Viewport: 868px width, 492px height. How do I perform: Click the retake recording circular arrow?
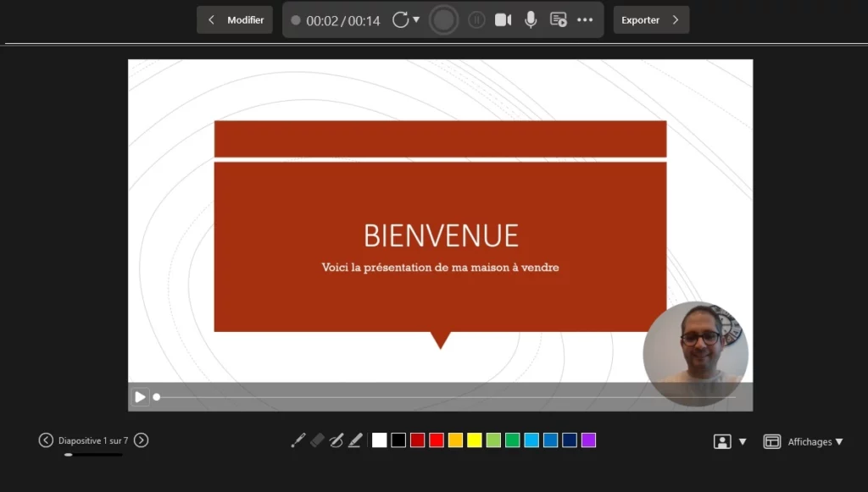(x=400, y=20)
